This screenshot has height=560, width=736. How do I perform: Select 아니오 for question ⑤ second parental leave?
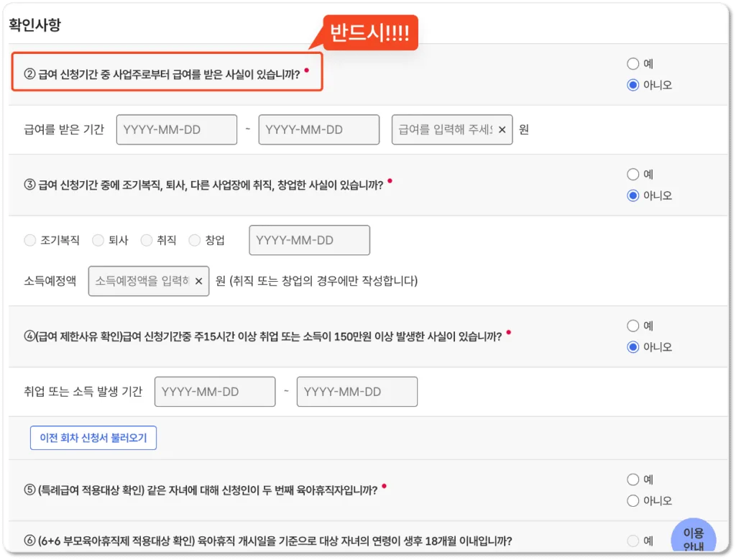coord(632,501)
